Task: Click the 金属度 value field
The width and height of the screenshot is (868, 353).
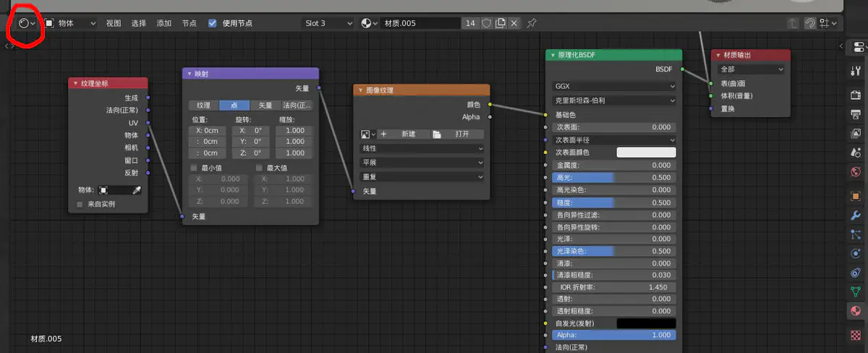Action: click(x=613, y=165)
